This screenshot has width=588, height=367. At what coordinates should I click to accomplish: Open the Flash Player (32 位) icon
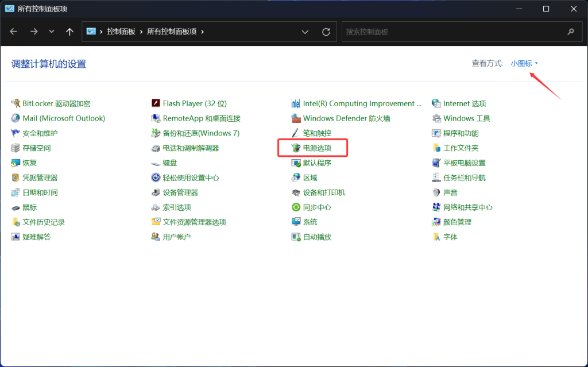coord(156,103)
